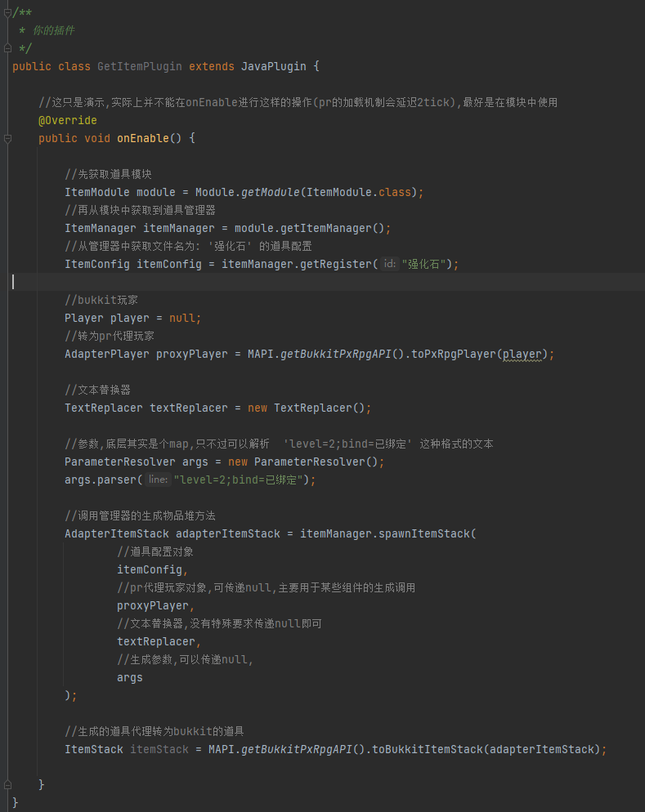Click the comment //调用管理器的生成物品堆方法

coord(140,515)
